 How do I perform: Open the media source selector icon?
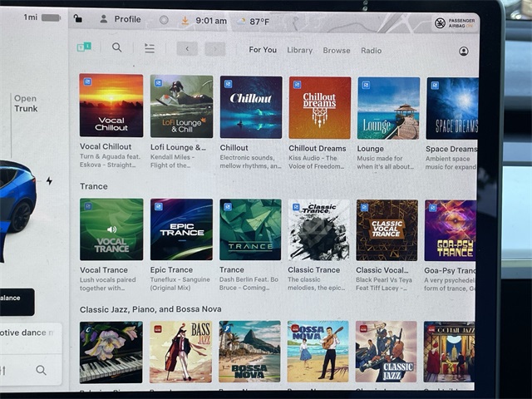tap(84, 47)
